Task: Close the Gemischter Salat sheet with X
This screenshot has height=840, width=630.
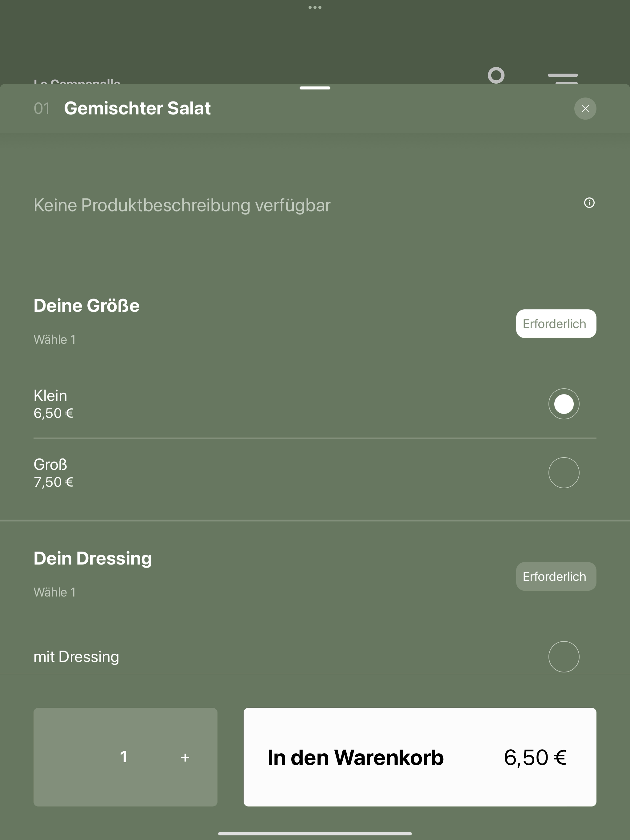Action: click(x=585, y=109)
